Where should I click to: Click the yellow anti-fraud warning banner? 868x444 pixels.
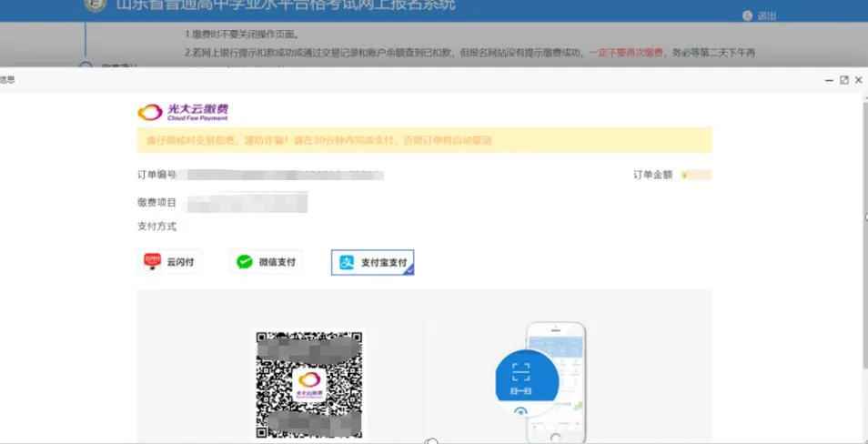pos(424,140)
